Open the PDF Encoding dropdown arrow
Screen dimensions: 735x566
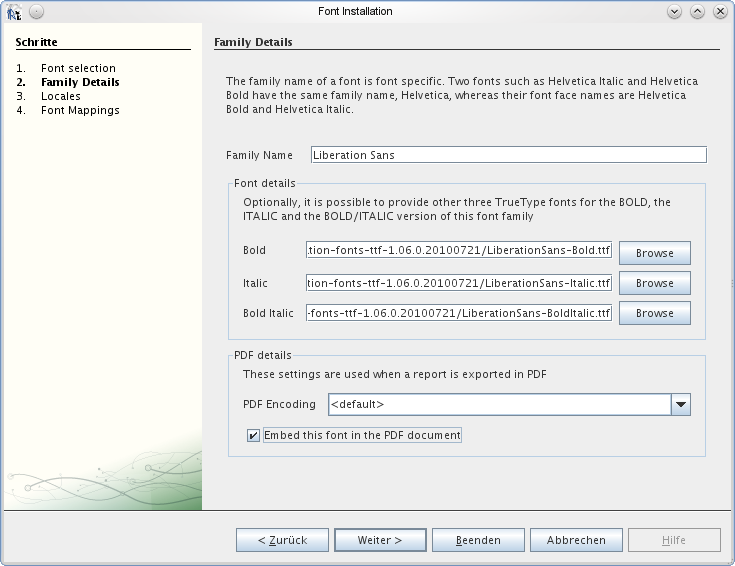[681, 404]
